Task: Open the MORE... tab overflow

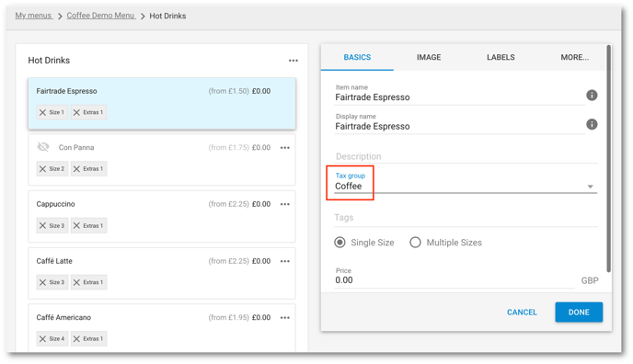Action: pyautogui.click(x=574, y=58)
